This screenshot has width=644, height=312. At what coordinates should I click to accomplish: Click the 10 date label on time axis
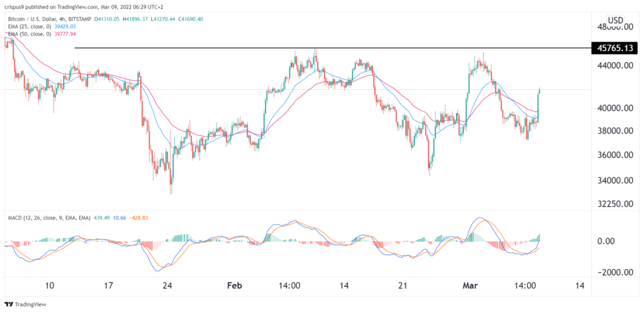coord(50,286)
